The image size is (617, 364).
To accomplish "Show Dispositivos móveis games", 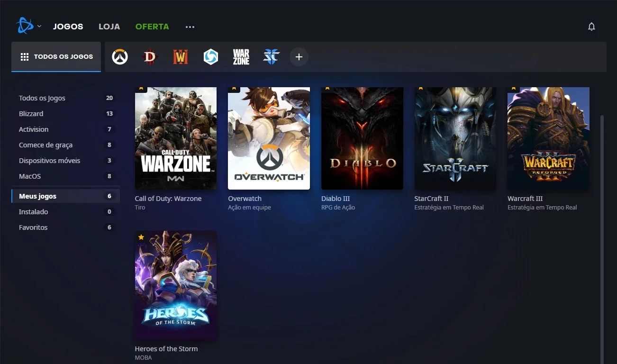I will 65,161.
